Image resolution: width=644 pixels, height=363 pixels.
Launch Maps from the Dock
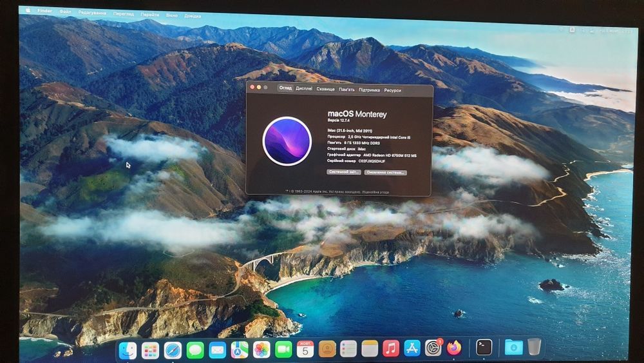pos(240,350)
